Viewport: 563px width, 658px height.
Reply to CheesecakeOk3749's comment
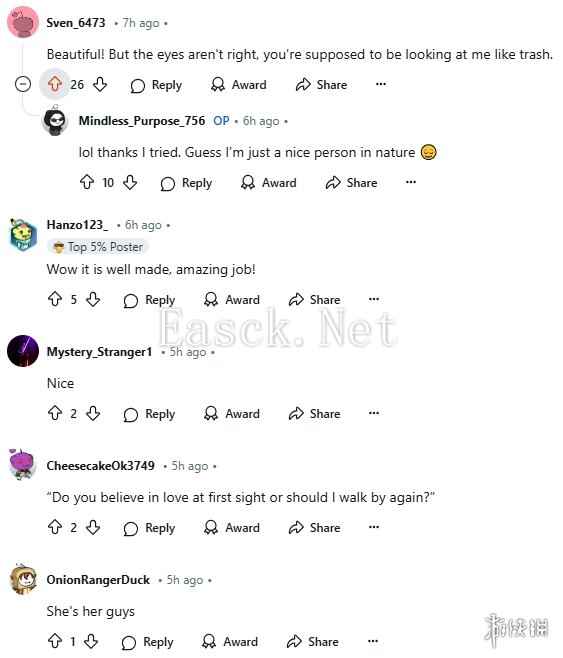(x=149, y=528)
